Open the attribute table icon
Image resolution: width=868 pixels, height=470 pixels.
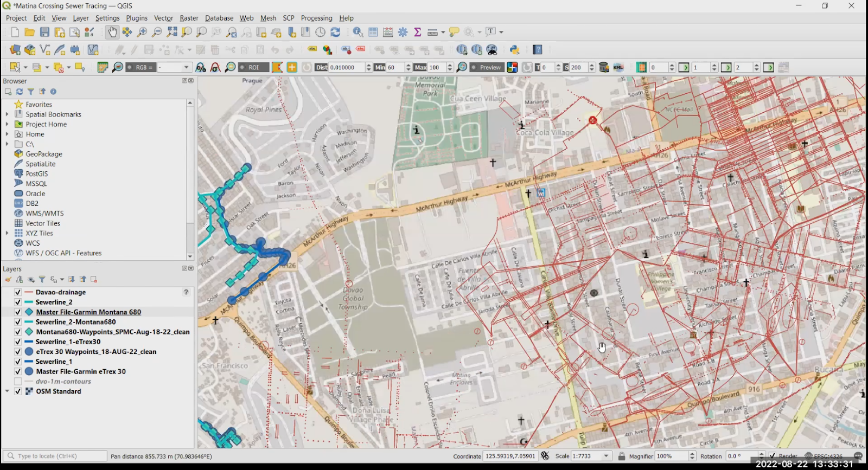coord(373,33)
